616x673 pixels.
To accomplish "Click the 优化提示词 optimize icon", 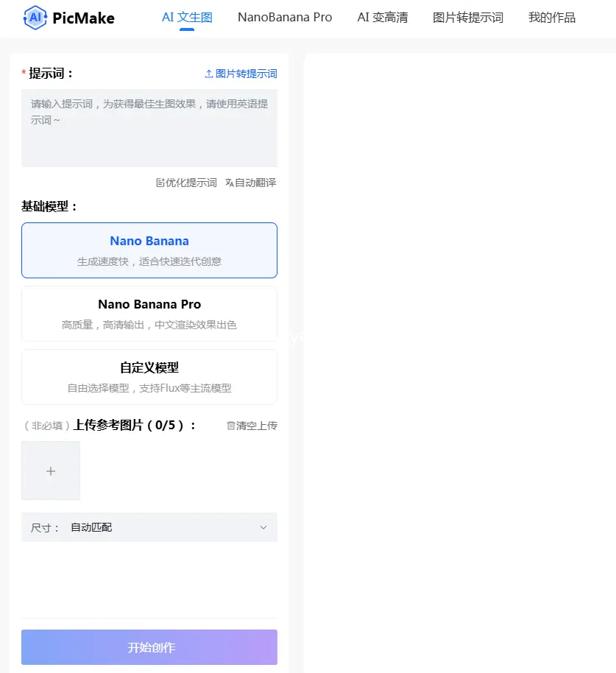I will [x=160, y=183].
